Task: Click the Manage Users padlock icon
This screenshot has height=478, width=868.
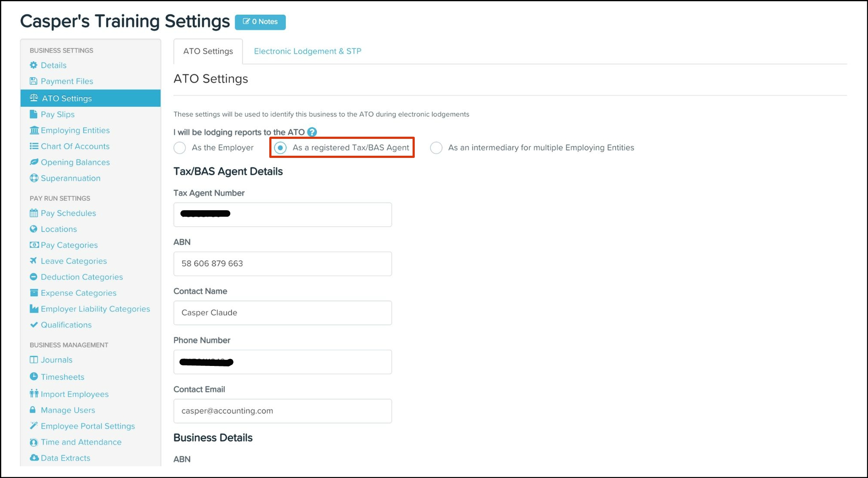Action: (33, 410)
